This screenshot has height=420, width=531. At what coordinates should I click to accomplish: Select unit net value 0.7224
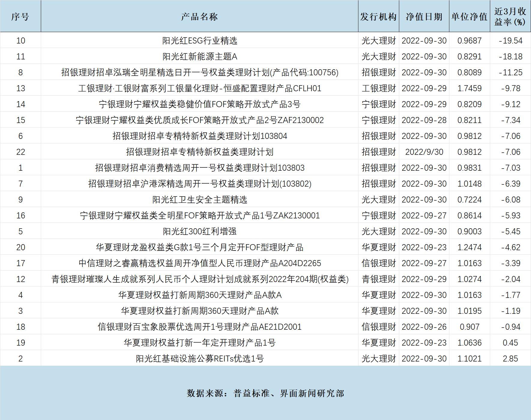(469, 199)
